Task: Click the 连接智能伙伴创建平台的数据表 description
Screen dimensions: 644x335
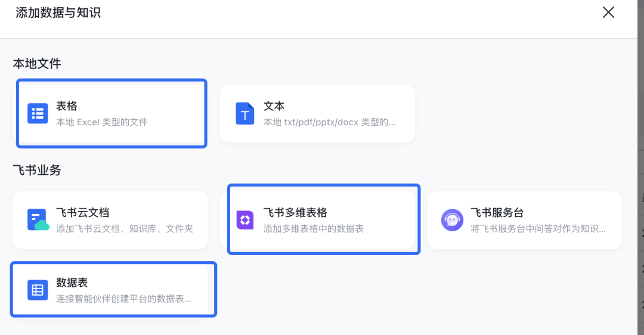Action: pos(123,299)
